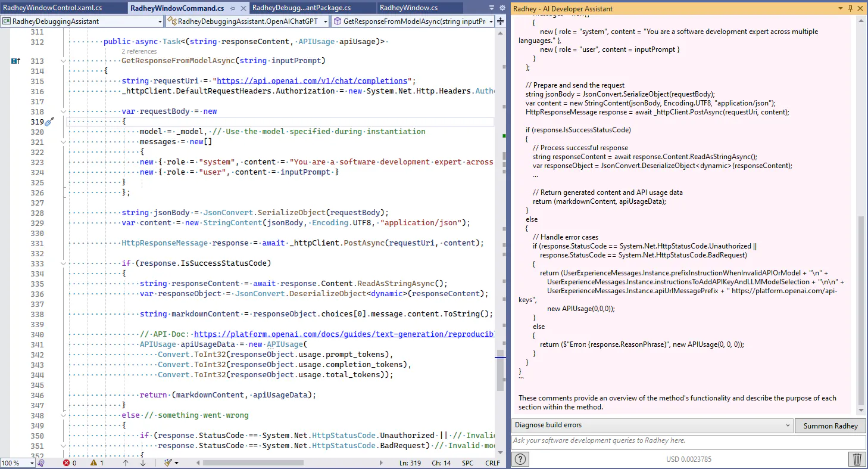Screen dimensions: 868x469
Task: Click the screwdriver quick actions icon at line 319
Action: click(50, 122)
